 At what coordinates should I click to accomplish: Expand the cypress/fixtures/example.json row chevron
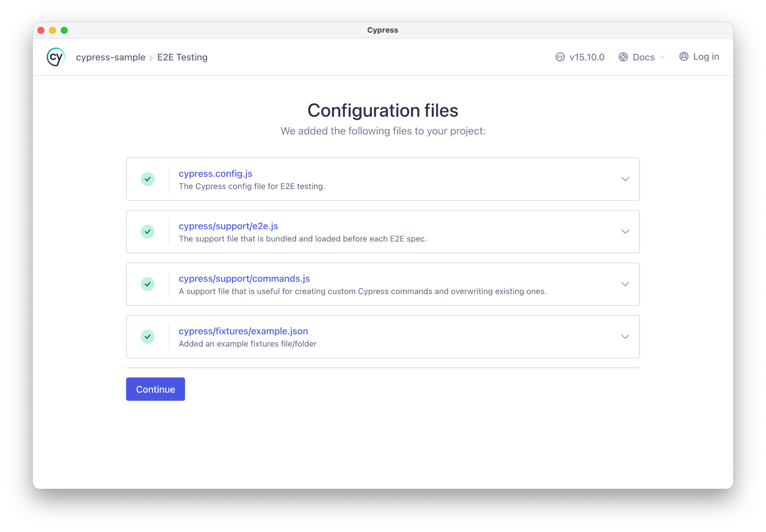point(625,336)
